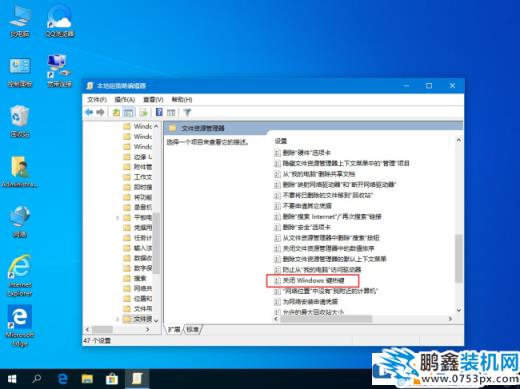Open the Administrator folder desktop icon
Viewport: 520px width, 389px height.
20,172
